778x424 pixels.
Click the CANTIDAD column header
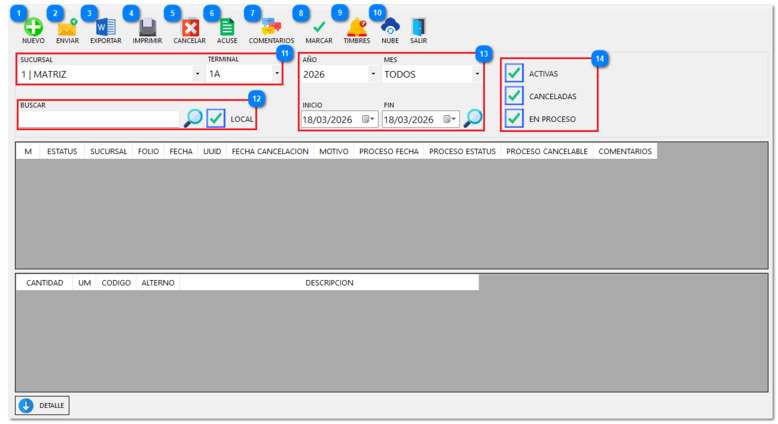pyautogui.click(x=45, y=283)
